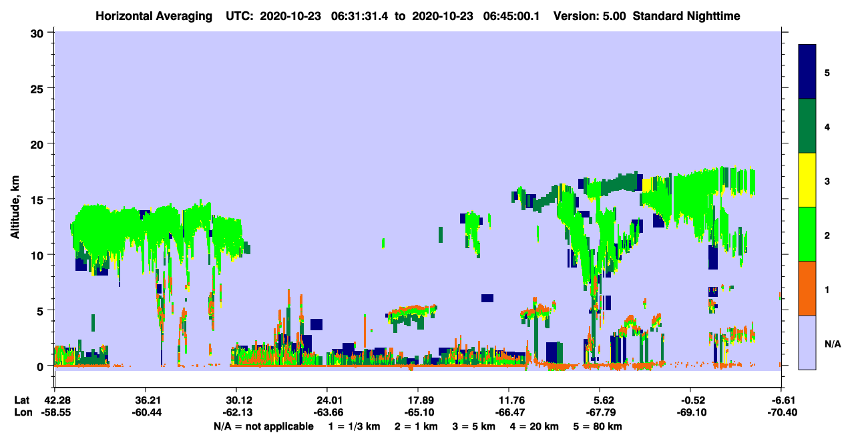Screen dimensions: 868x445
Task: Click the orange colorbar segment labeled 1
Action: pyautogui.click(x=807, y=288)
